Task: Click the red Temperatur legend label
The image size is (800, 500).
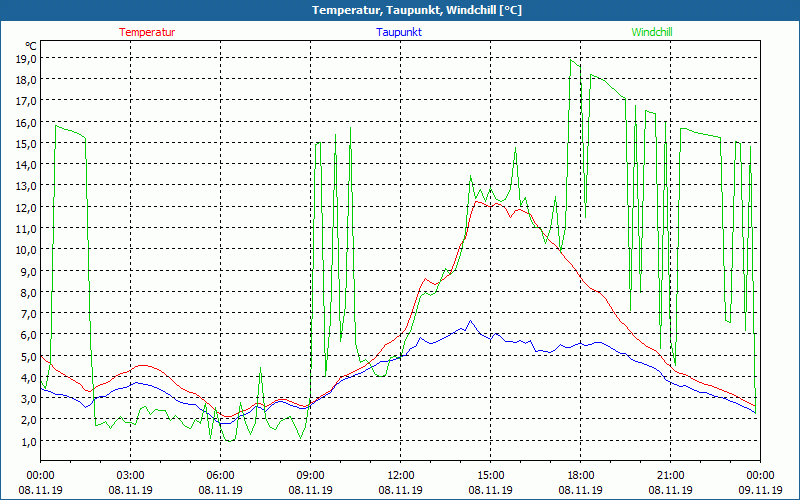Action: pyautogui.click(x=147, y=32)
